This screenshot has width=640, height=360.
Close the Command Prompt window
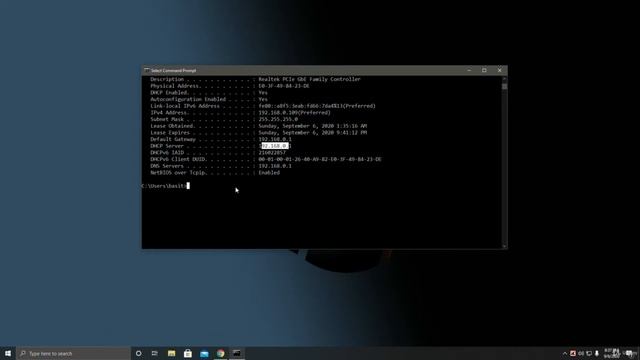click(500, 70)
